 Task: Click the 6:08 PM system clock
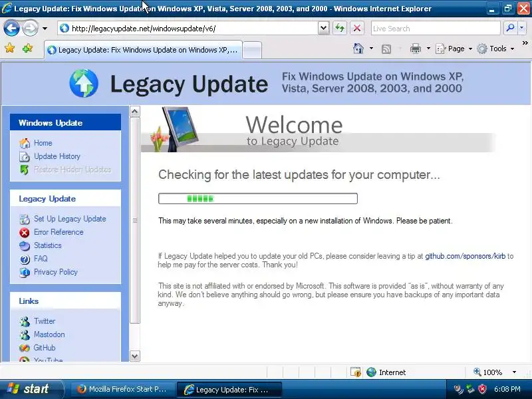coord(507,389)
